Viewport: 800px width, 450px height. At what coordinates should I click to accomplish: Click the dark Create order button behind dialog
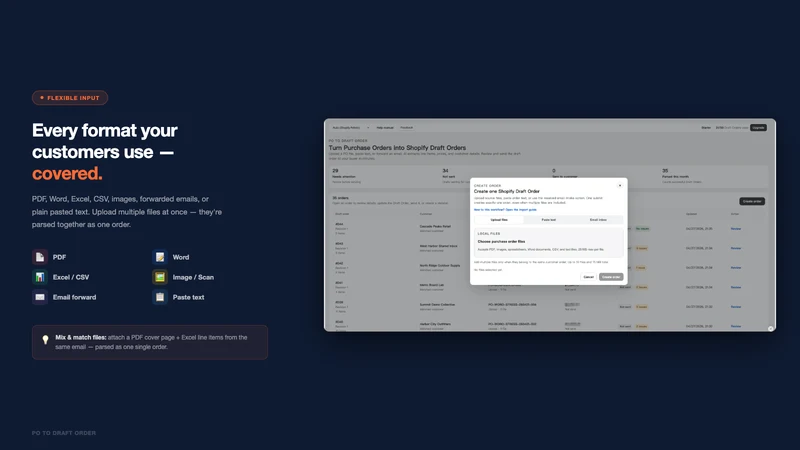752,201
